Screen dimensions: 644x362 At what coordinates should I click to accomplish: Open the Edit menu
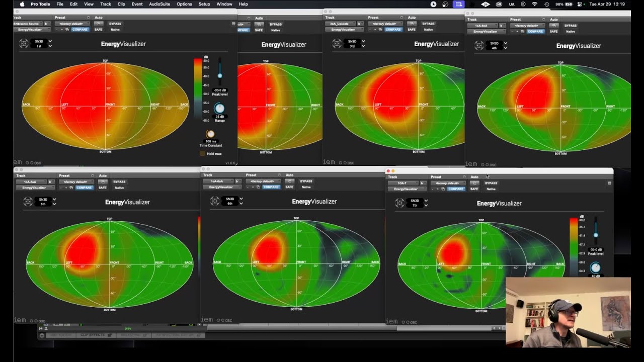(74, 4)
